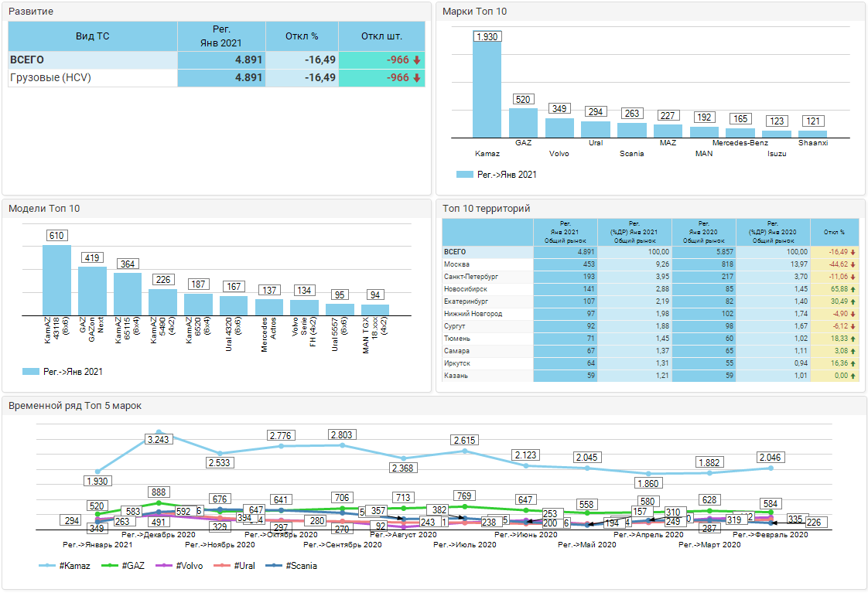This screenshot has width=868, height=613.
Task: Click the blue legend swatch under Модели Топ 10
Action: tap(31, 372)
